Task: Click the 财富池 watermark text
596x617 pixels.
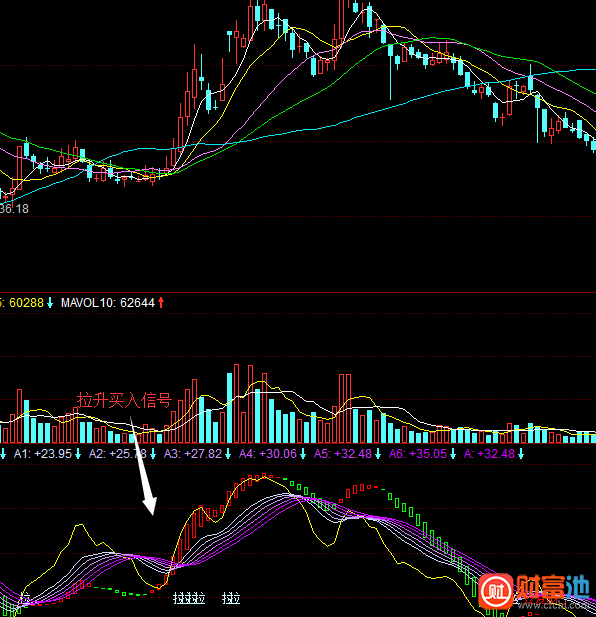Action: (x=553, y=587)
